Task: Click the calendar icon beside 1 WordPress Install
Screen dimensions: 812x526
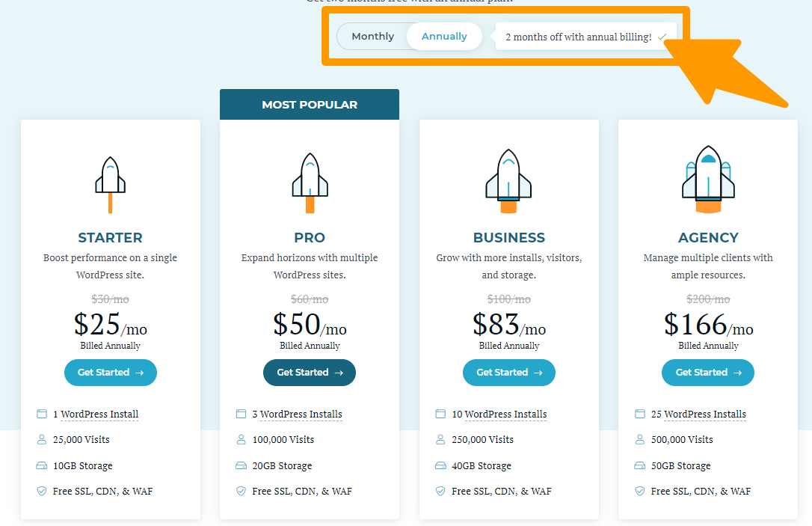Action: pos(41,413)
